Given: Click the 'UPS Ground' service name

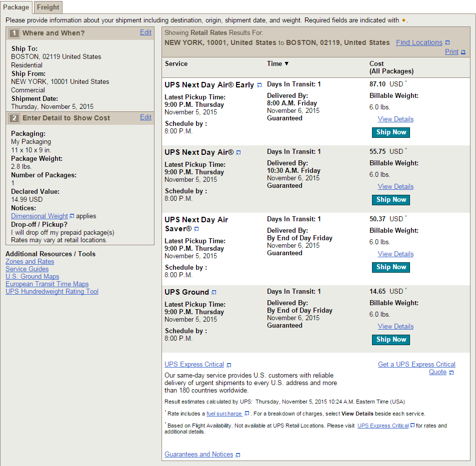Looking at the screenshot, I should [186, 292].
